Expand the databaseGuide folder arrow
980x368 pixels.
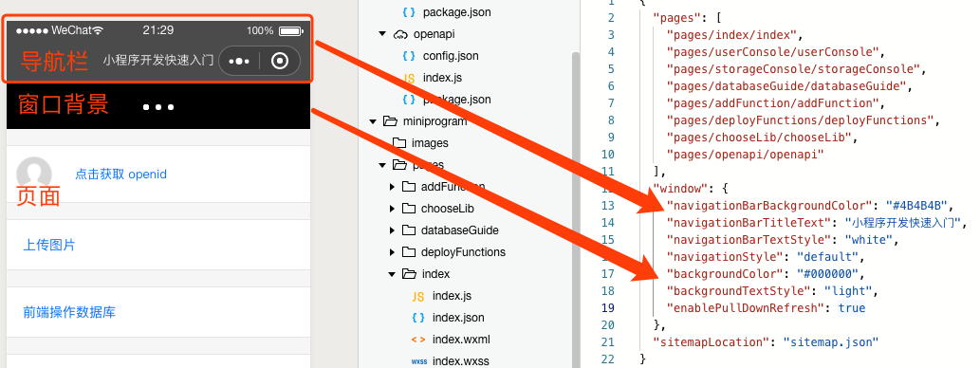[392, 230]
